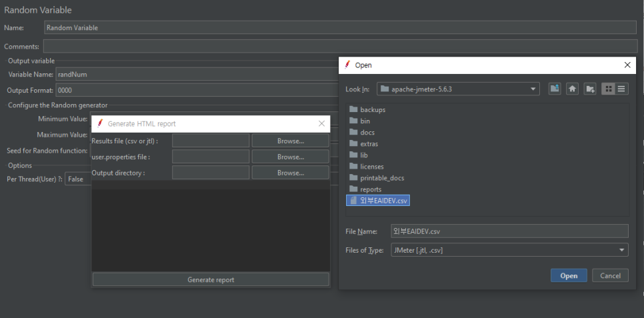Click the JMeter feather icon in Open title bar

[348, 65]
